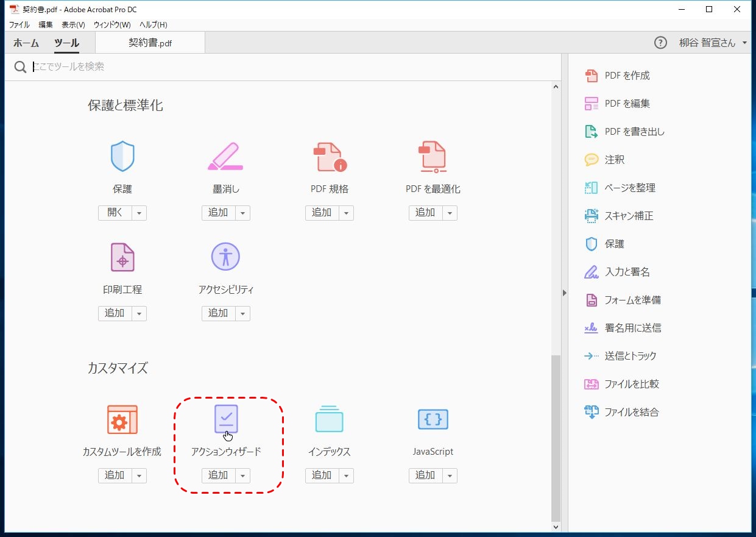Expand dropdown arrow for PDF を最適化 追加
Screen dimensions: 756x537
[x=450, y=213]
